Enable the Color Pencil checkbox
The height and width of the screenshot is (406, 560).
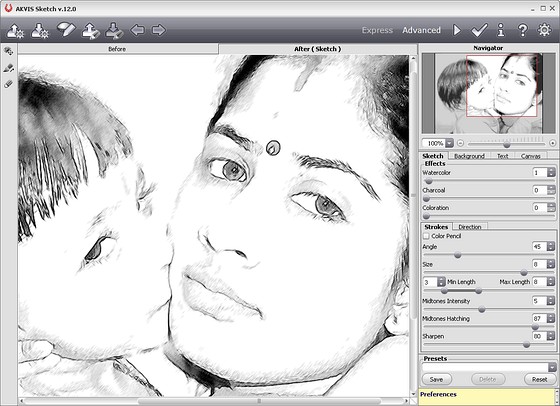426,236
